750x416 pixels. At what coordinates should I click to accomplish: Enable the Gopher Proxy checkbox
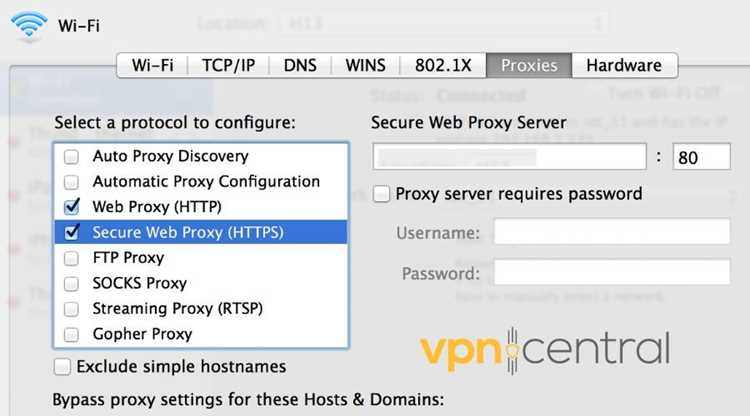point(71,334)
